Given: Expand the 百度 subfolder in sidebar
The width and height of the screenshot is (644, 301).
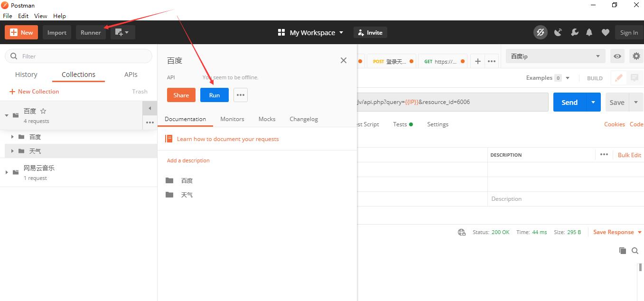Looking at the screenshot, I should click(x=12, y=137).
